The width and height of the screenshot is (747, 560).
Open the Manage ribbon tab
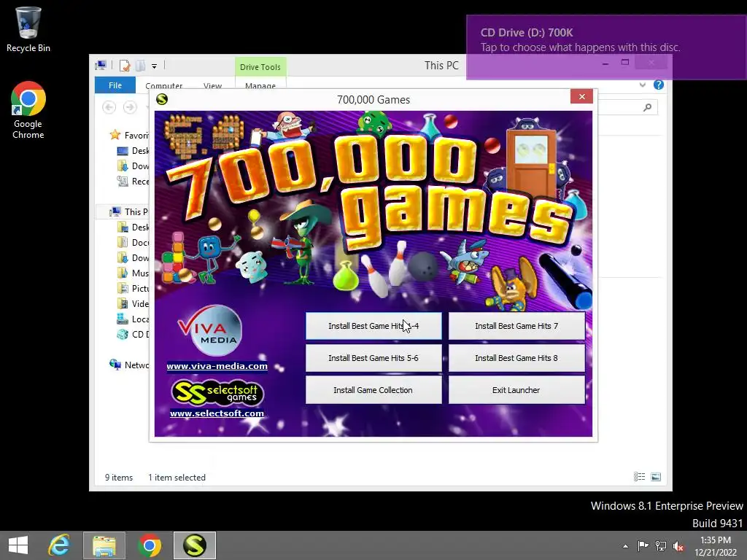point(260,86)
